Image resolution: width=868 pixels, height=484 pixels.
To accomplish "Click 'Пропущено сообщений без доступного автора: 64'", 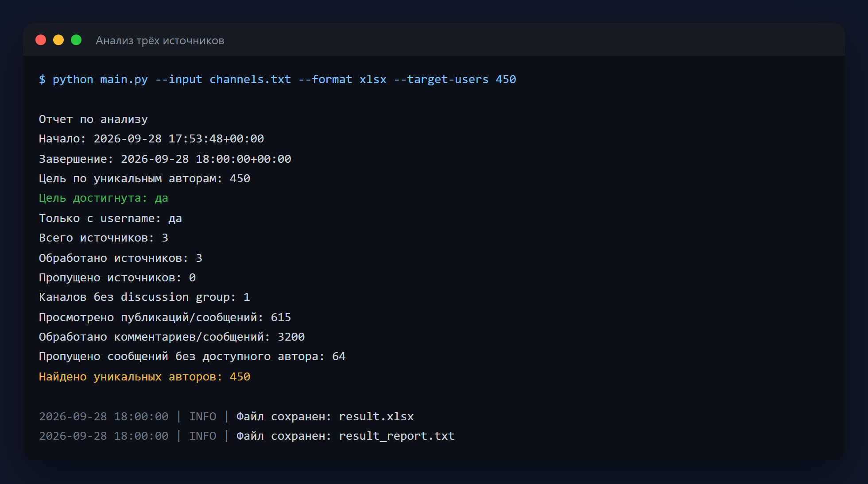I will (192, 357).
